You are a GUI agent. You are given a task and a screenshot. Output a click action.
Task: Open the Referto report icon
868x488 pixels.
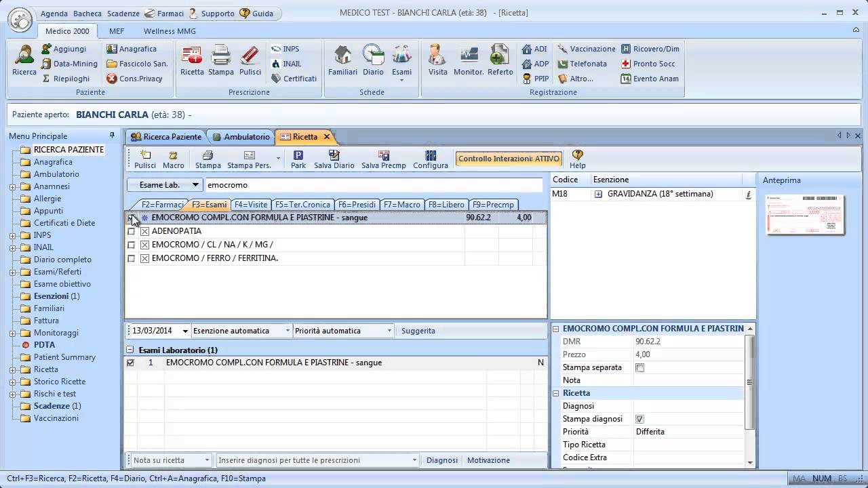(x=500, y=60)
